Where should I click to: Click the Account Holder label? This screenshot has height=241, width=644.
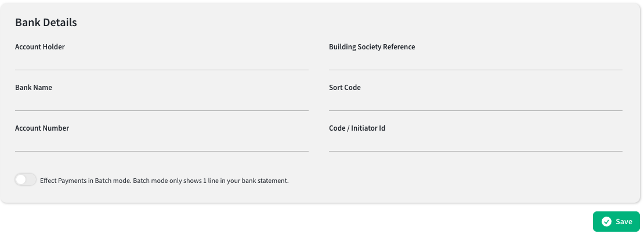point(40,47)
